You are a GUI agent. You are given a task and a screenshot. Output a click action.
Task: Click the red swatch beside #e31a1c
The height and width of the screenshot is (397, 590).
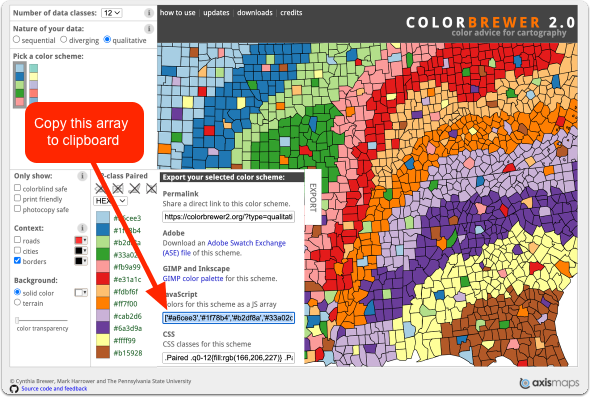[x=103, y=279]
